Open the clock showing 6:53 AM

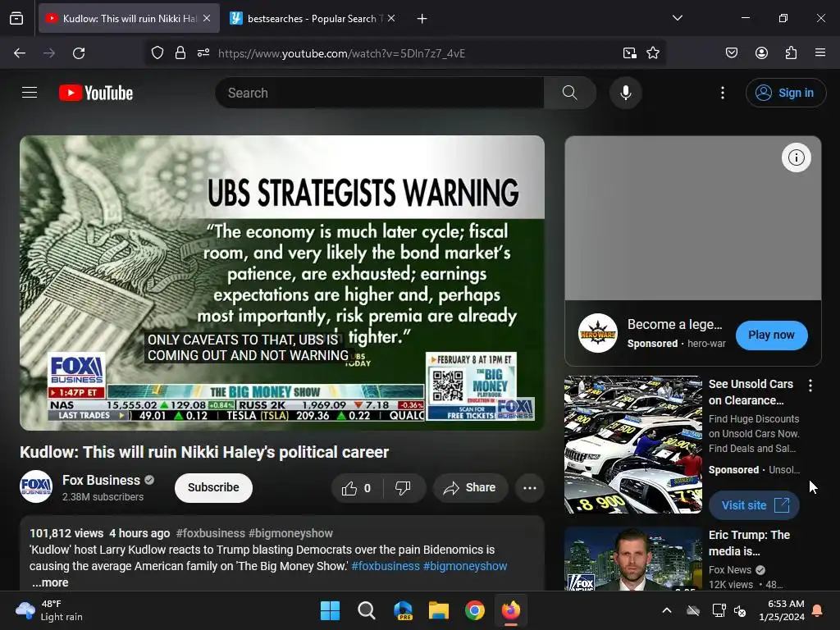pyautogui.click(x=782, y=610)
